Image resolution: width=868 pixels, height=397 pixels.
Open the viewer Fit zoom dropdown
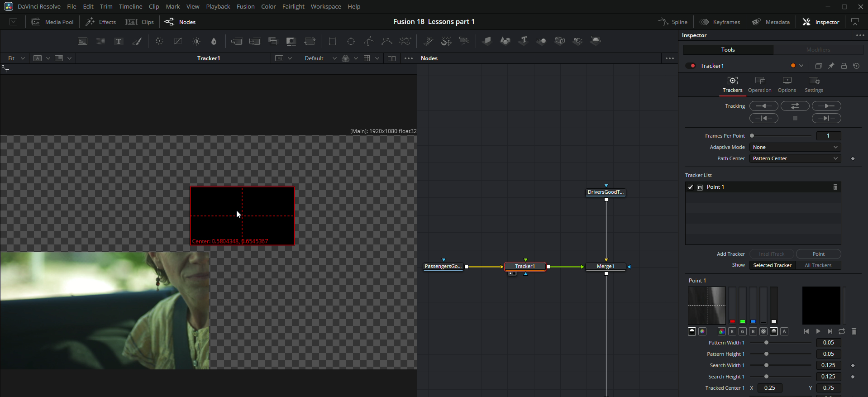[x=16, y=58]
